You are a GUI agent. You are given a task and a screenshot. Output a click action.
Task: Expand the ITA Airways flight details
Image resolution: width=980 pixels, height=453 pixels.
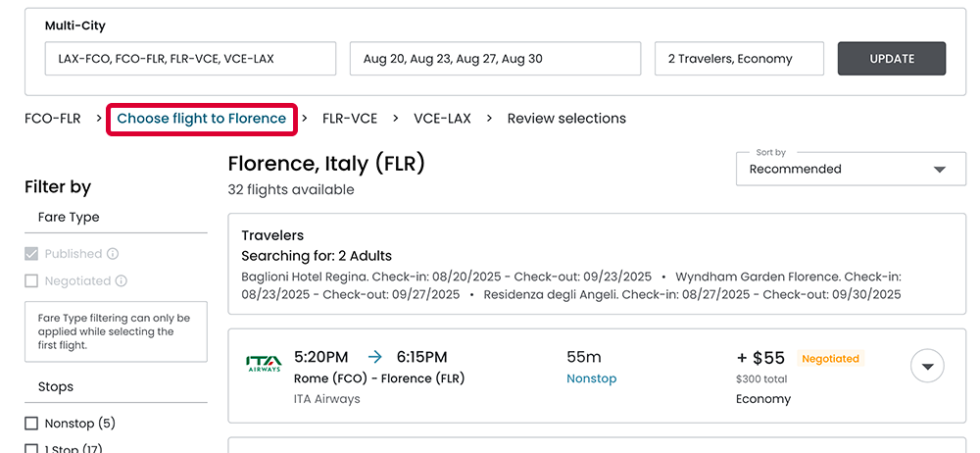[x=927, y=367]
